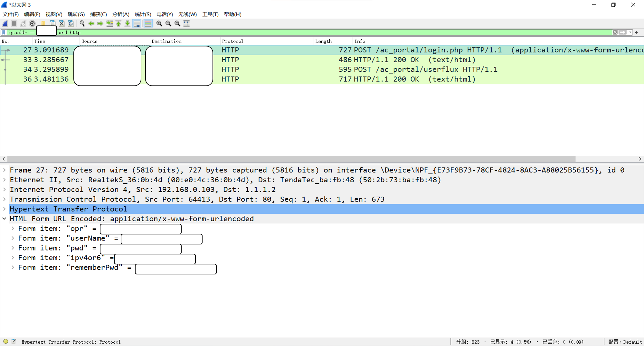644x346 pixels.
Task: Open the 视图(V) menu
Action: [x=54, y=14]
